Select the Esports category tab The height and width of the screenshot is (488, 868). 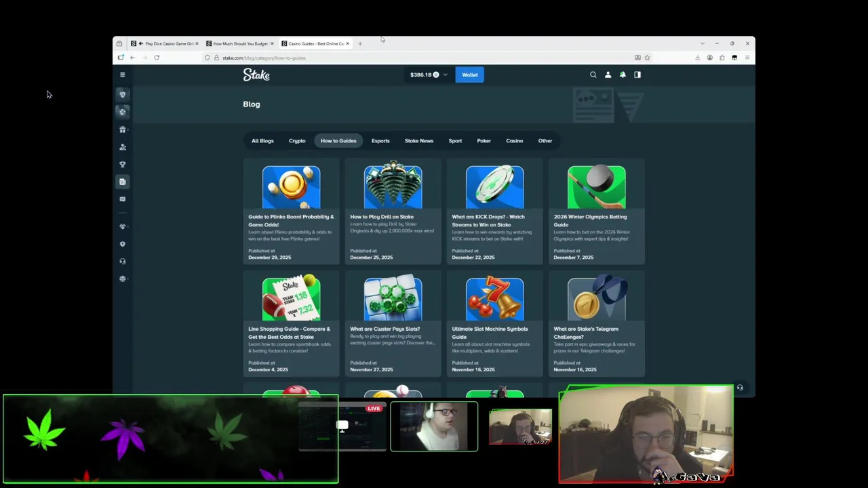click(x=380, y=141)
